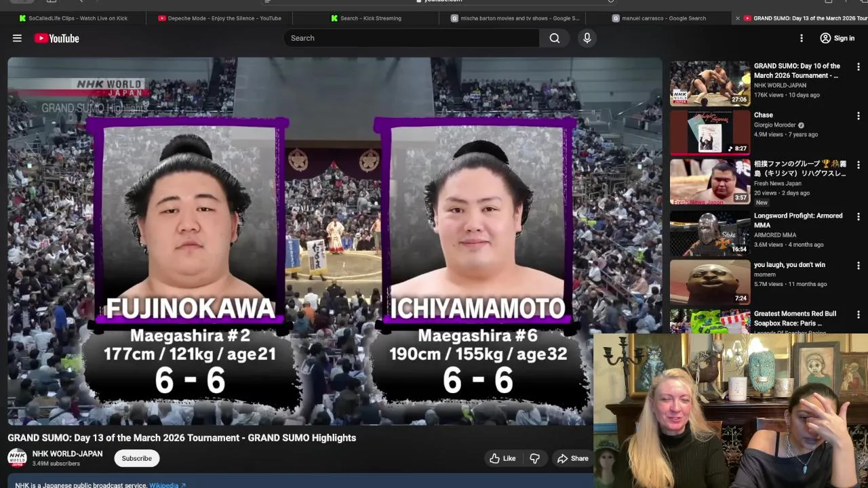The height and width of the screenshot is (488, 868).
Task: Open Red Bull Soapbox Race thumbnail
Action: [710, 321]
